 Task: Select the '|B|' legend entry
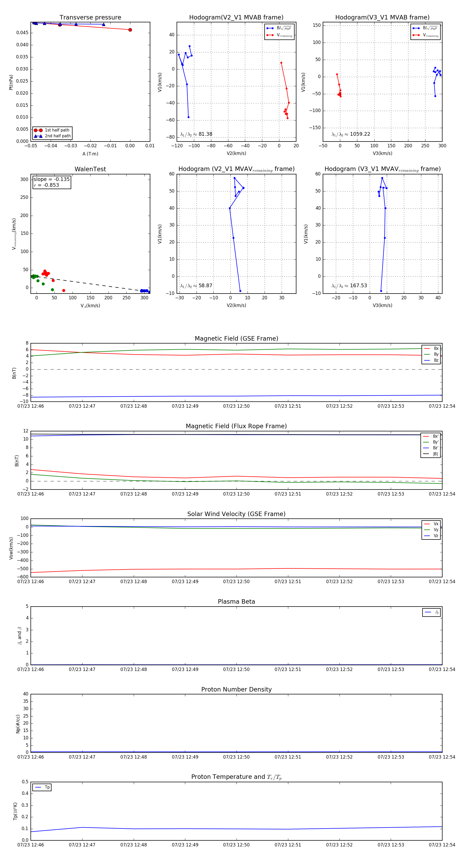[x=431, y=454]
